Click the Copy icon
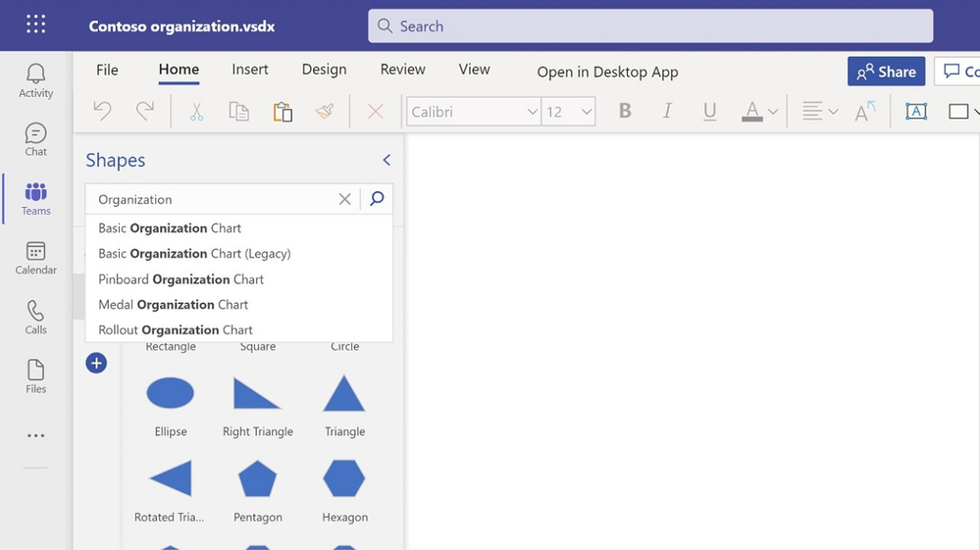Viewport: 980px width, 550px height. pos(238,112)
